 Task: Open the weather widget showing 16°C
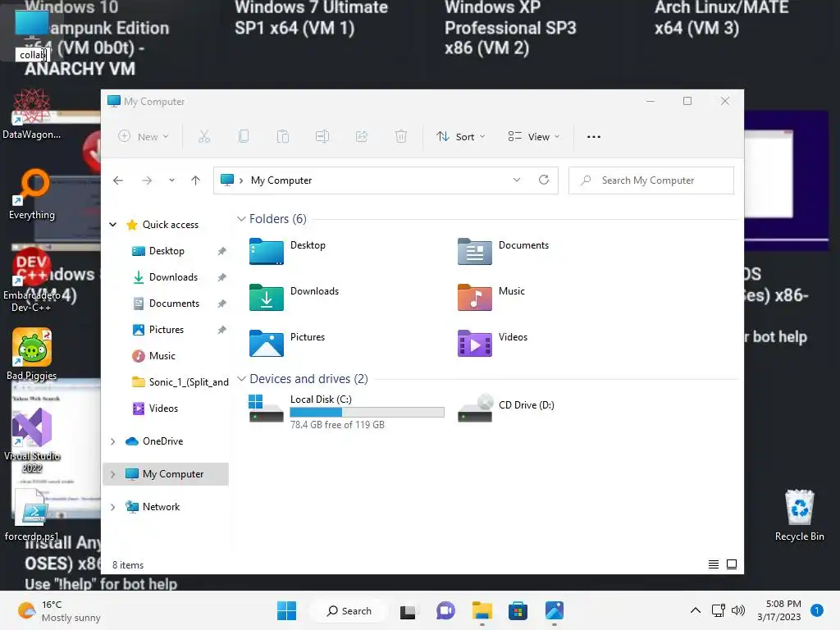click(59, 610)
